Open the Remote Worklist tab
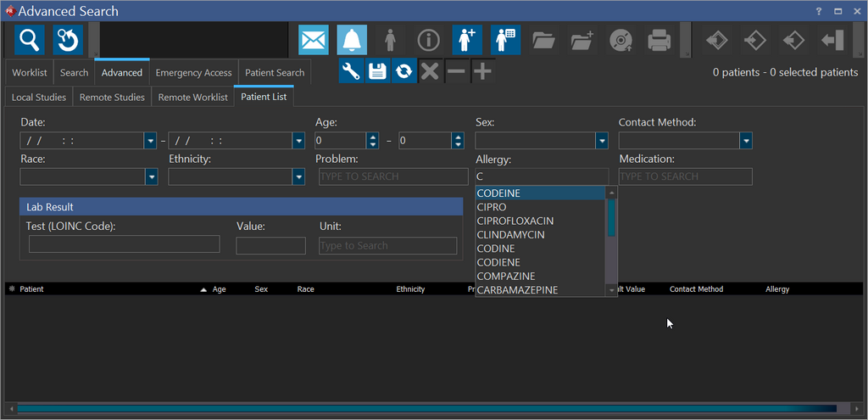The width and height of the screenshot is (868, 420). [192, 98]
